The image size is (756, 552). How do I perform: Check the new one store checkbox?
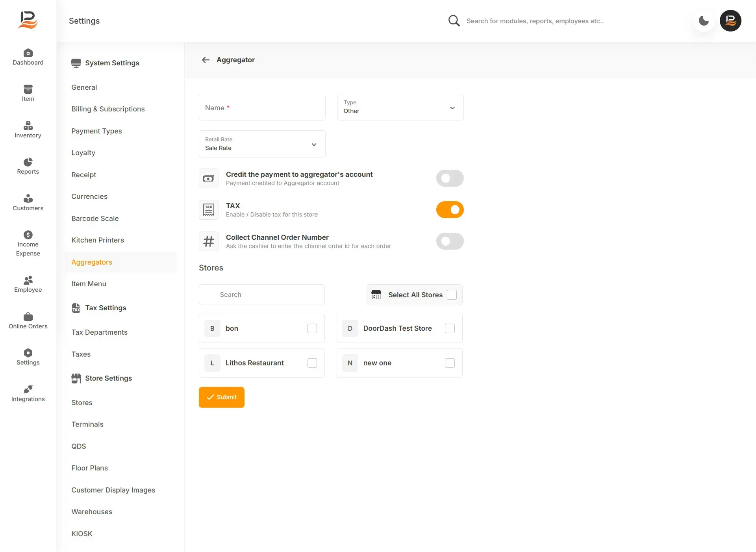[x=450, y=363]
